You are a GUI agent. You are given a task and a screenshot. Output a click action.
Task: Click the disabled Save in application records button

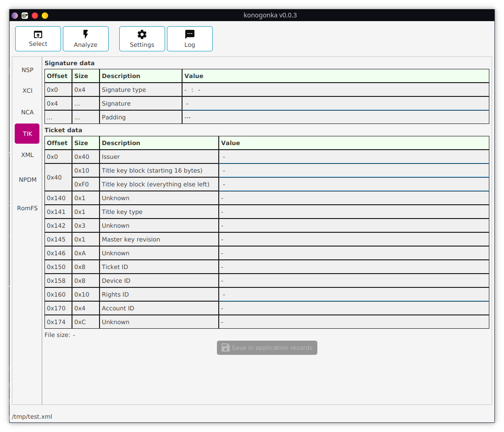[267, 348]
